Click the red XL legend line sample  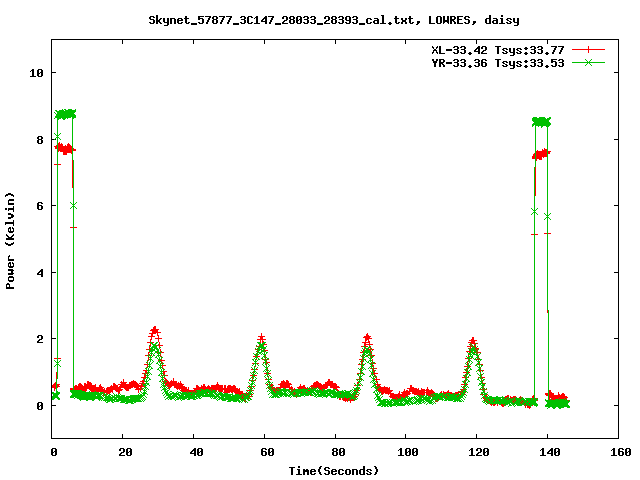(x=588, y=50)
